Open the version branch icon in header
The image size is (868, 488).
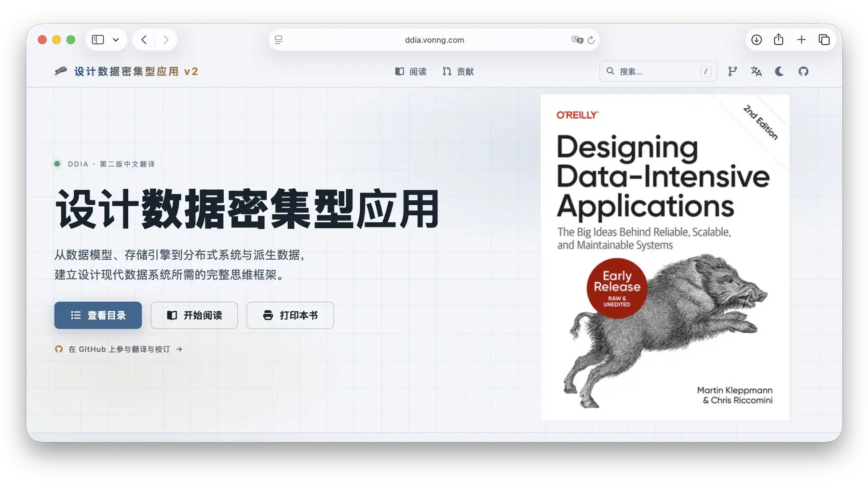coord(732,71)
